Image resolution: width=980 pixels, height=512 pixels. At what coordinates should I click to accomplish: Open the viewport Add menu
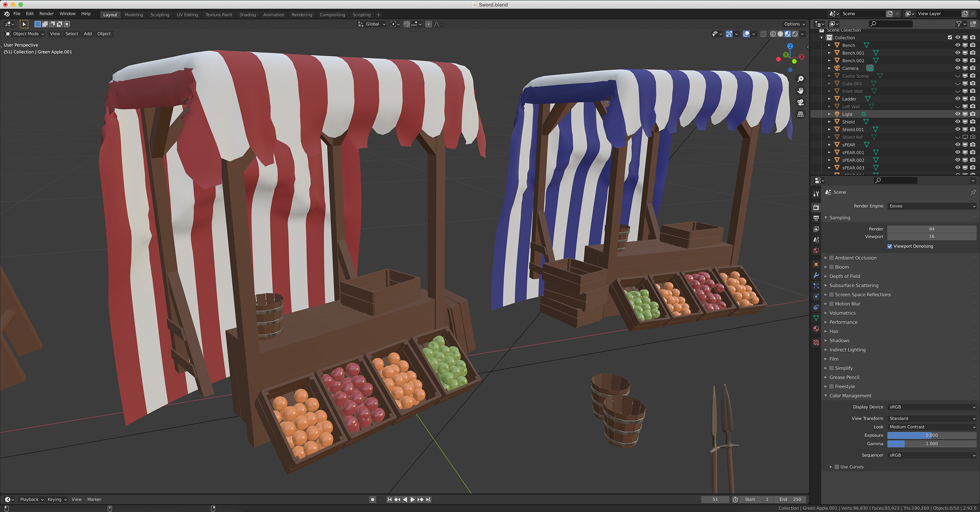coord(88,34)
